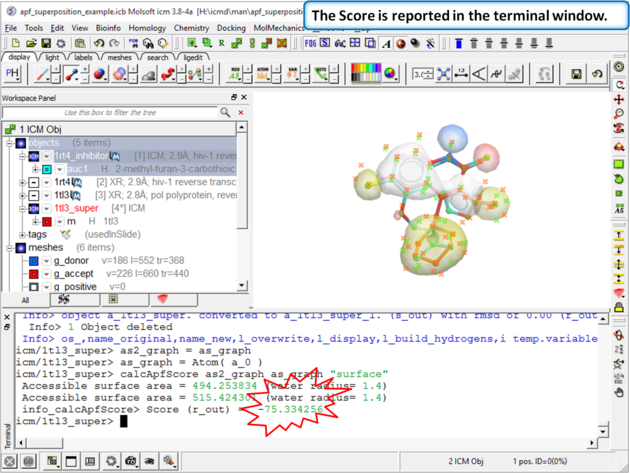Viewport: 630px width, 473px height.
Task: Toggle display box for g_donor mesh
Action: tap(33, 261)
